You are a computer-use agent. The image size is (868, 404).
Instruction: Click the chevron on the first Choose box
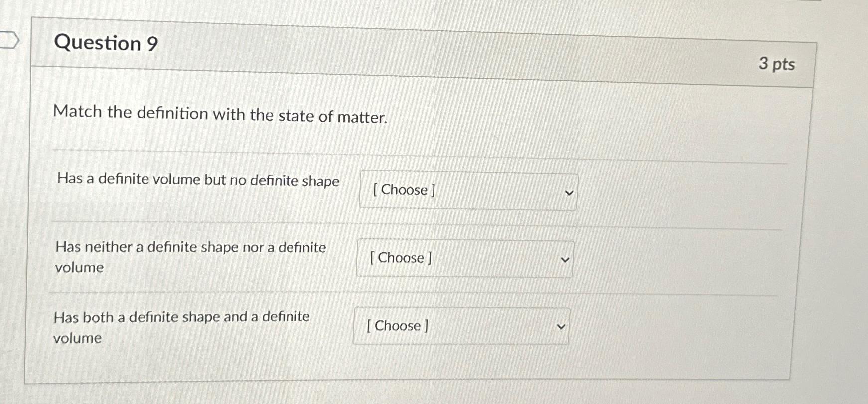pos(568,192)
